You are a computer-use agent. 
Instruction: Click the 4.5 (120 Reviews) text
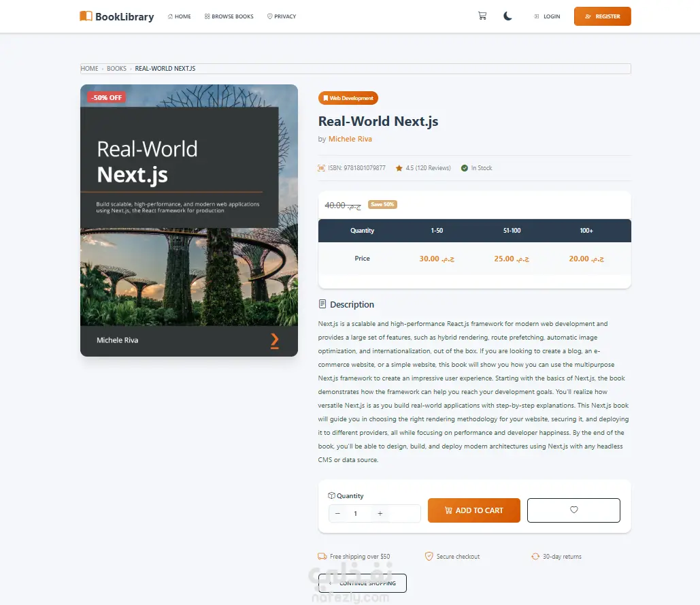tap(428, 168)
